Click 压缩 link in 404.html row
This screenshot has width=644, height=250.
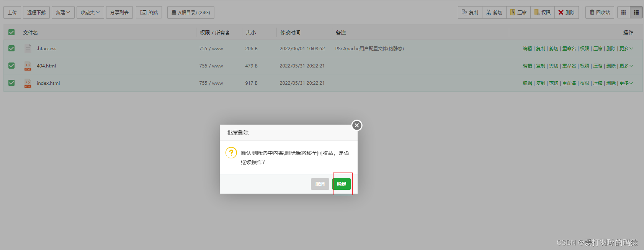click(x=598, y=66)
